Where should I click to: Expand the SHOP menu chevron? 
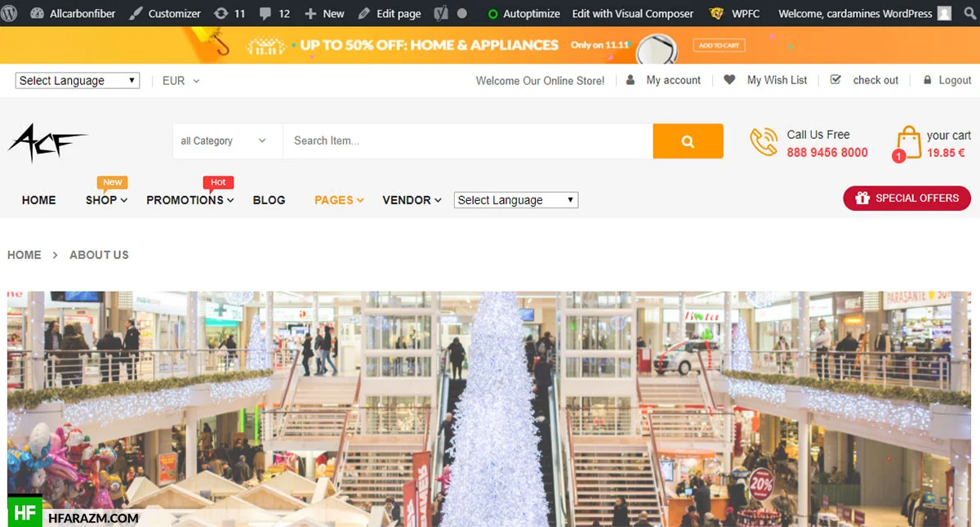coord(124,200)
